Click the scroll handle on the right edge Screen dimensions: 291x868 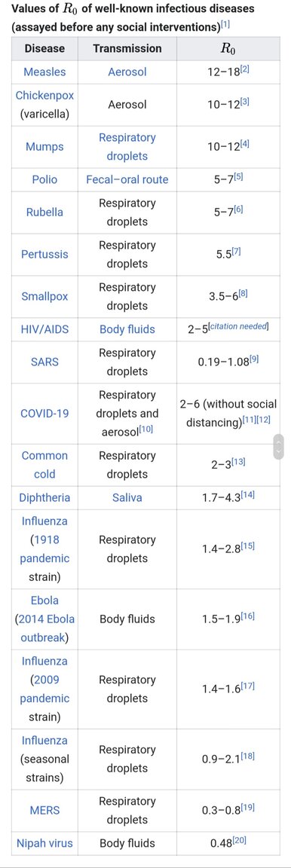click(279, 447)
